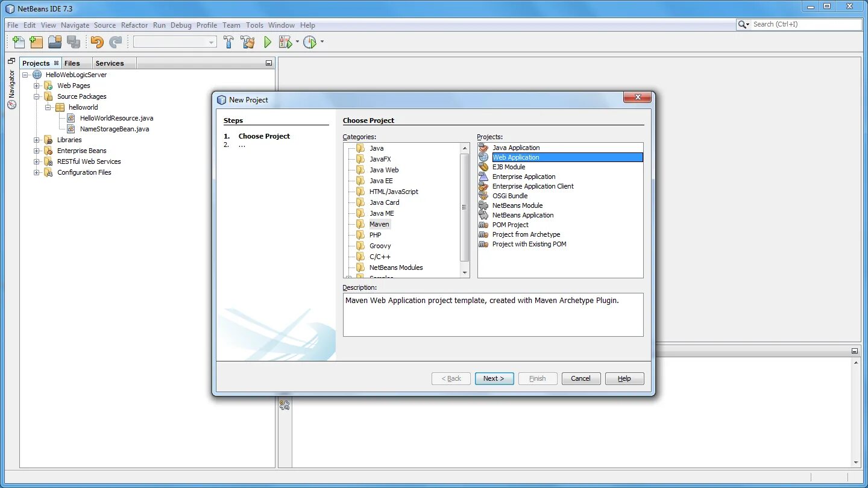Image resolution: width=868 pixels, height=488 pixels.
Task: Click the NameStorageBean.java file icon
Action: pyautogui.click(x=71, y=129)
